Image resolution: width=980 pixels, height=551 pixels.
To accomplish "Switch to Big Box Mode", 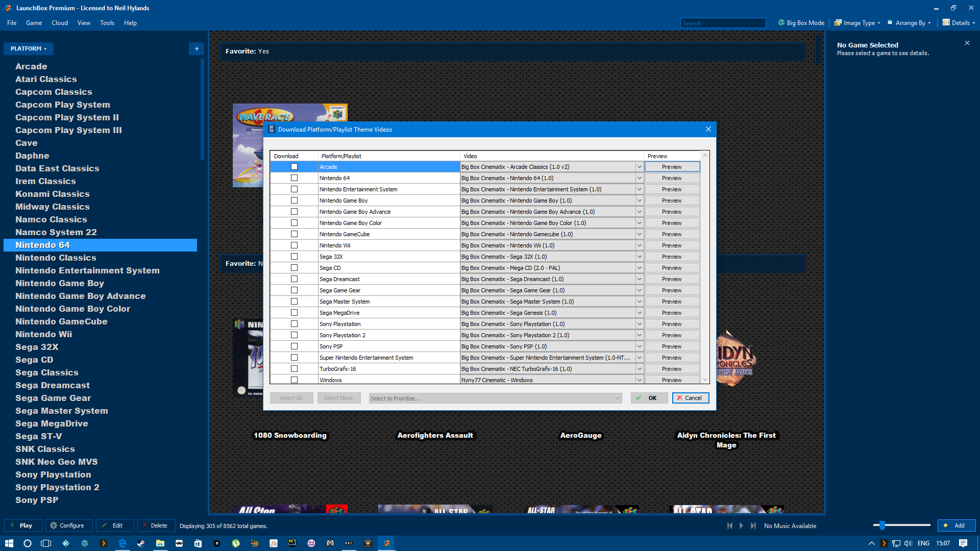I will pyautogui.click(x=801, y=23).
